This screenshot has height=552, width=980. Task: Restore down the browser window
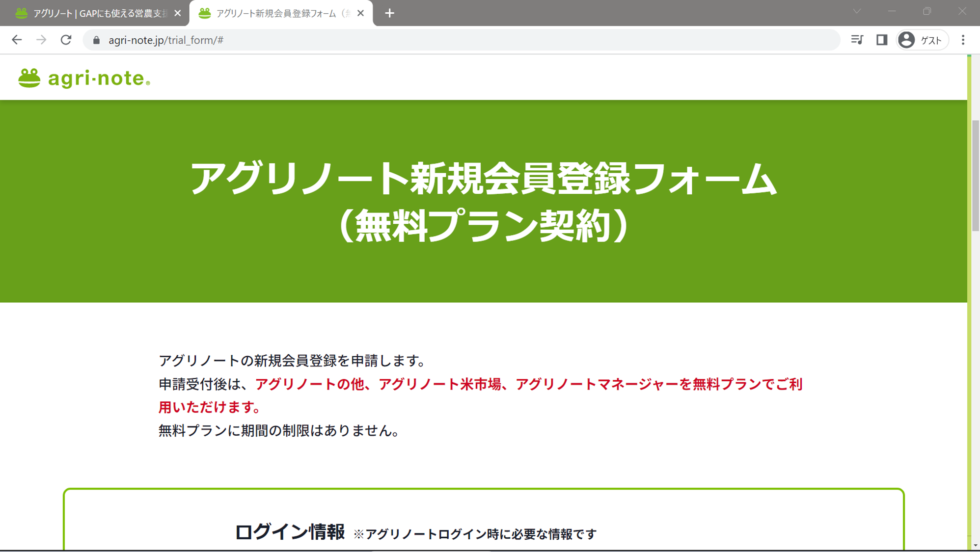point(927,11)
